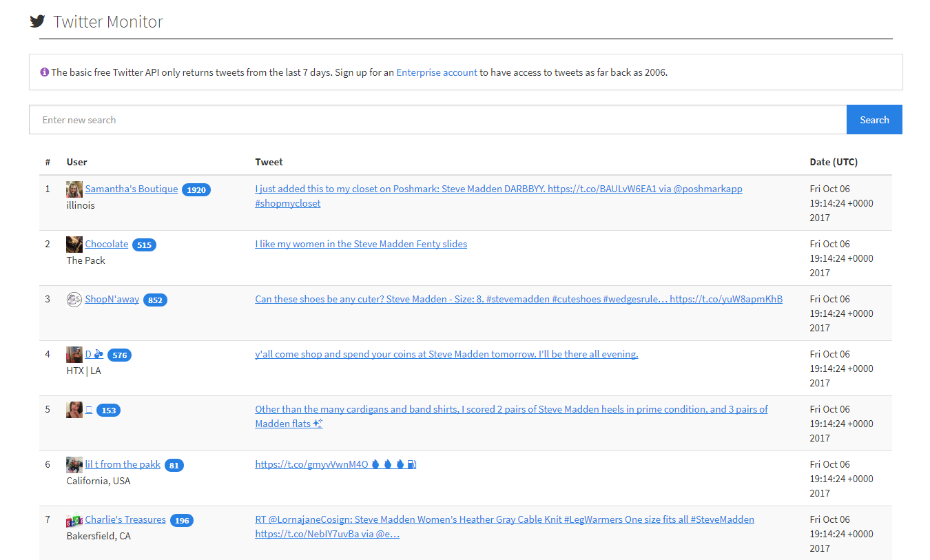The image size is (930, 560).
Task: Click the Twitter bird logo icon
Action: click(x=37, y=21)
